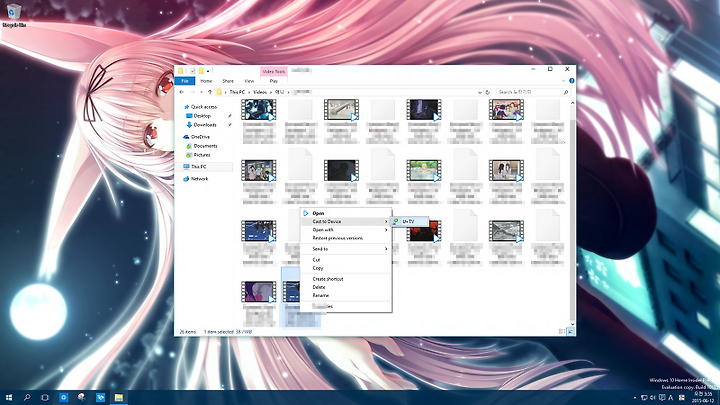The width and height of the screenshot is (720, 405).
Task: Select Quick access in navigation pane
Action: click(200, 107)
